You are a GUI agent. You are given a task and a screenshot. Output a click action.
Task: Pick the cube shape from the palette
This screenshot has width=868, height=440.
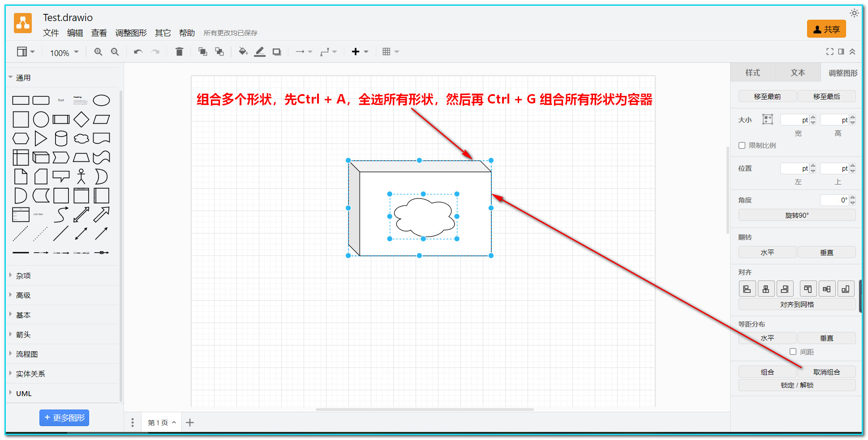click(41, 157)
